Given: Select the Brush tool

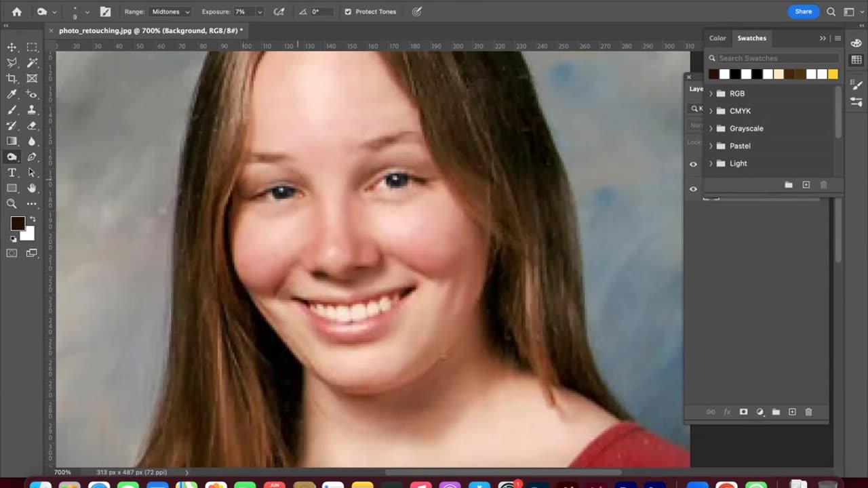Looking at the screenshot, I should (12, 110).
